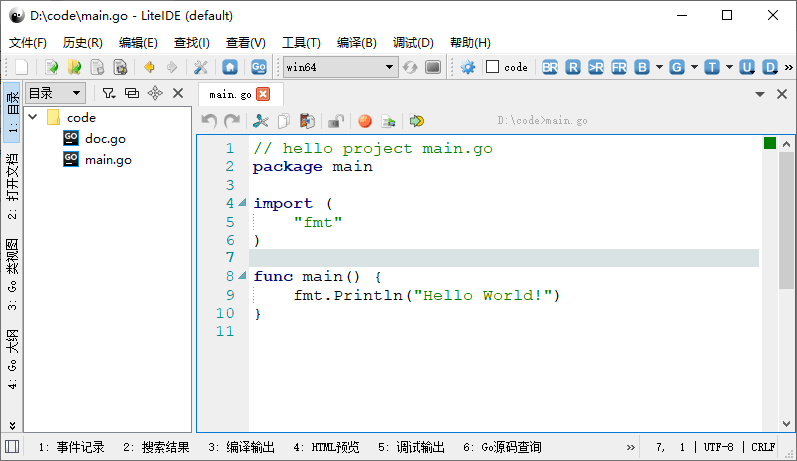
Task: Click the orange ball icon in editor toolbar
Action: click(x=364, y=121)
